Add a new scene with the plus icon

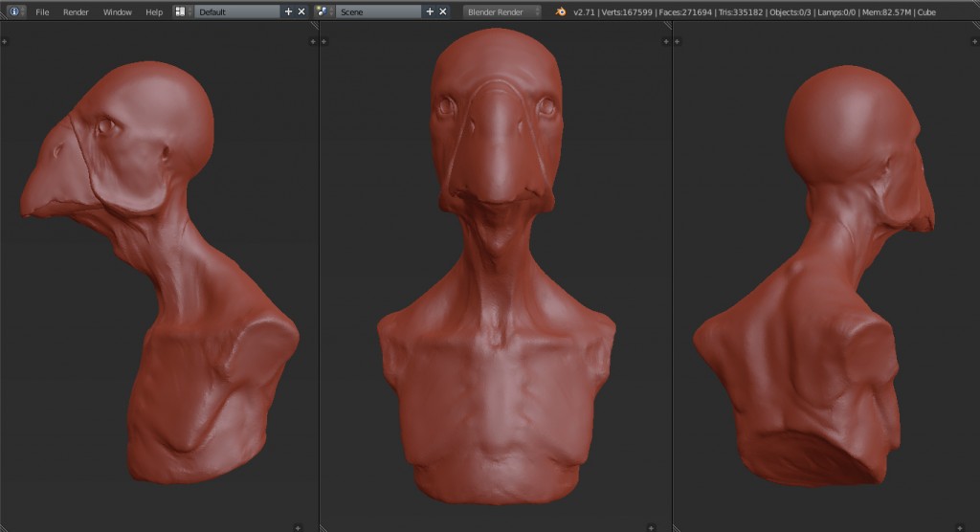coord(430,11)
